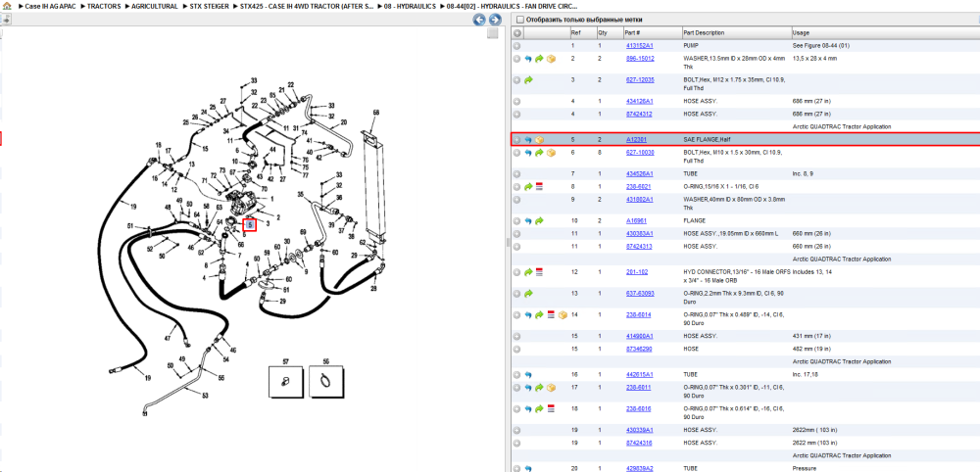Click the splitter handle between diagram and table
980x472 pixels.
pyautogui.click(x=508, y=242)
